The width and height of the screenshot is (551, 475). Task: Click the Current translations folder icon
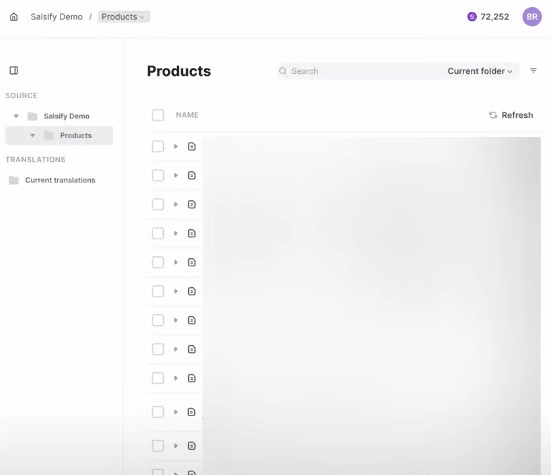coord(14,180)
